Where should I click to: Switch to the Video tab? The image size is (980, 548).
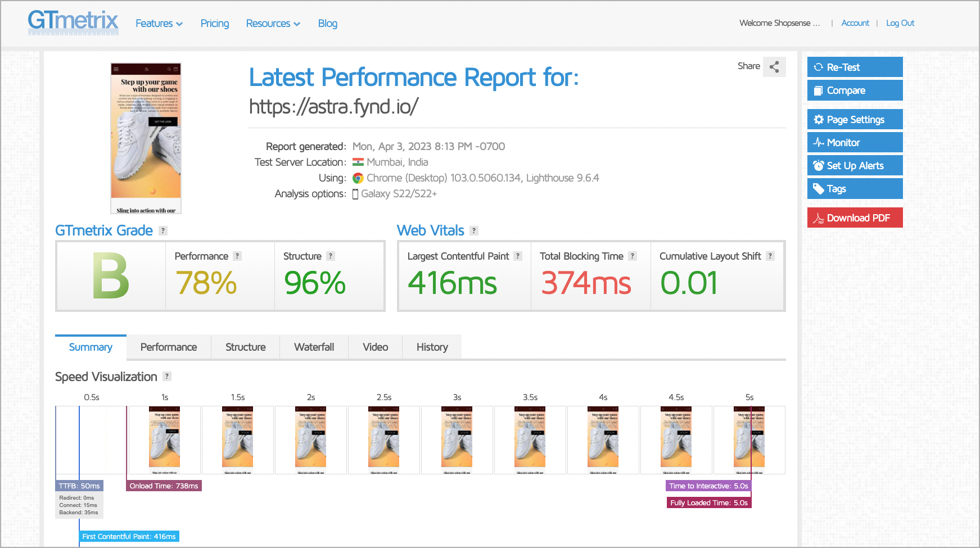pyautogui.click(x=376, y=347)
